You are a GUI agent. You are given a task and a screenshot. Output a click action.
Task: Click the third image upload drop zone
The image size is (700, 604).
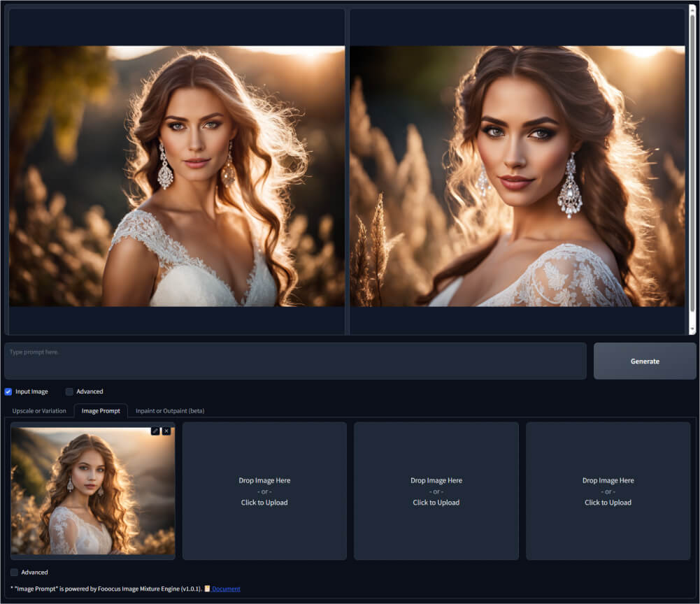[x=436, y=491]
